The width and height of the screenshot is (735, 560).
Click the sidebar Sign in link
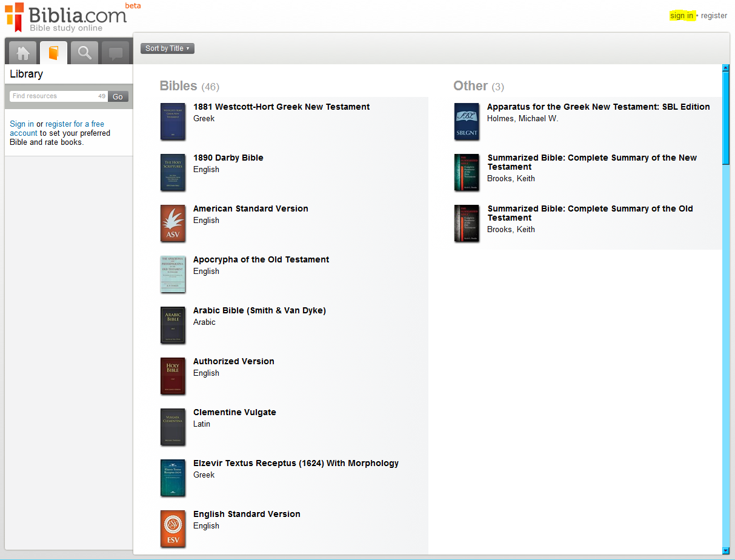(x=22, y=124)
